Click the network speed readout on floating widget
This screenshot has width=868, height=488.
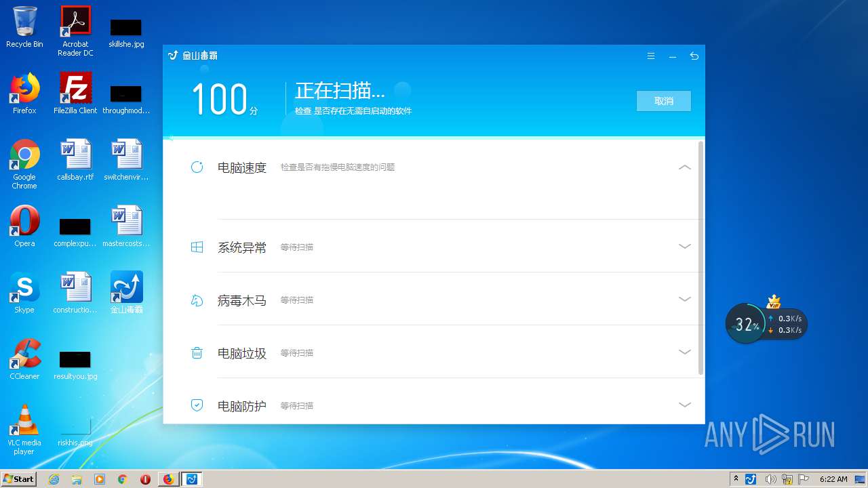[x=785, y=324]
